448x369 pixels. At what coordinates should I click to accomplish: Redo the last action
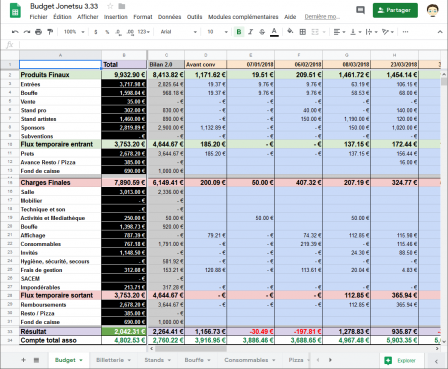click(x=27, y=32)
